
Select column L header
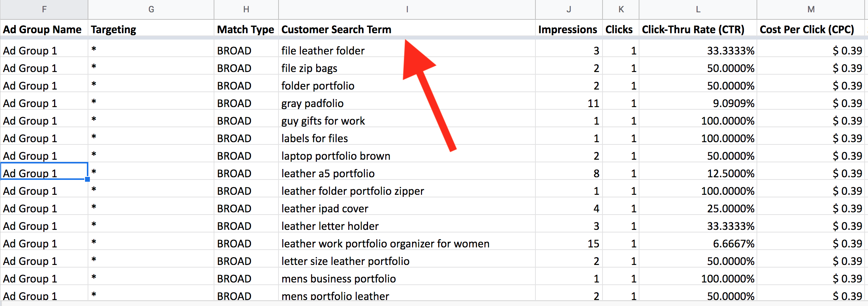pyautogui.click(x=698, y=9)
